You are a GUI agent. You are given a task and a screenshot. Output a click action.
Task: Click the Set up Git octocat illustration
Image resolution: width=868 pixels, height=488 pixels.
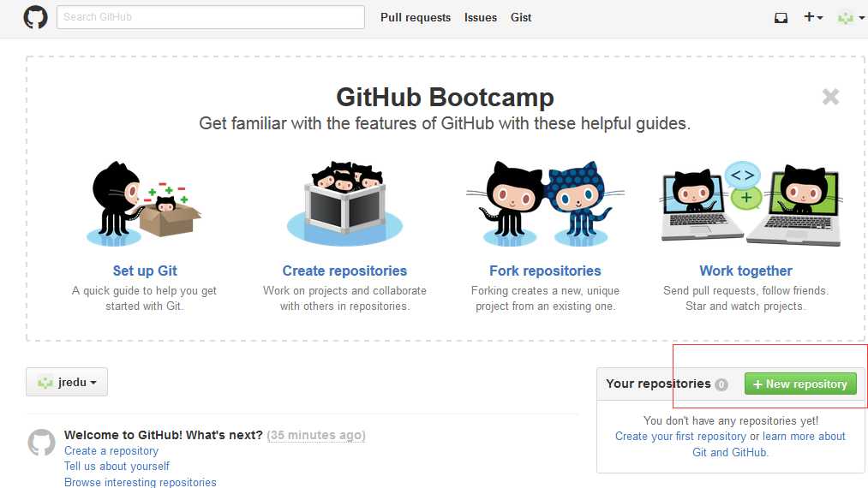pos(144,204)
